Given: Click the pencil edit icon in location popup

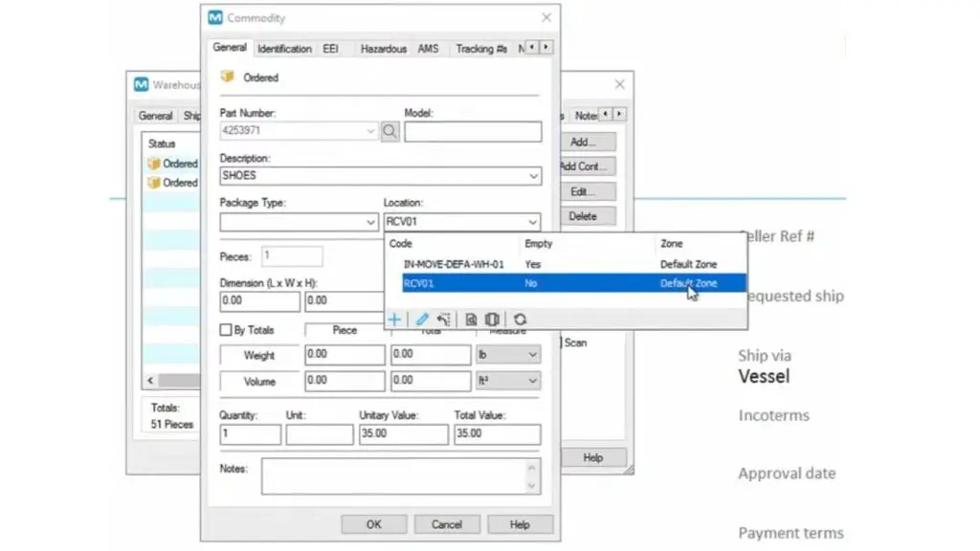Looking at the screenshot, I should (x=422, y=319).
